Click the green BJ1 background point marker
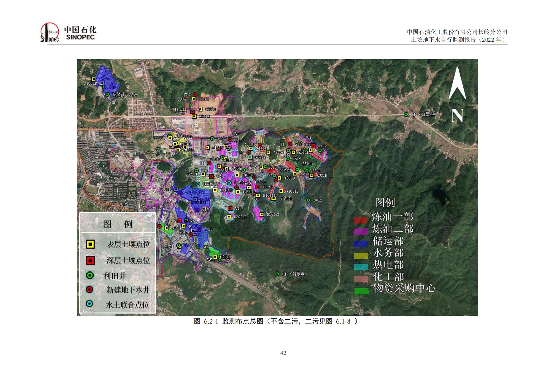The image size is (555, 392). point(406,114)
